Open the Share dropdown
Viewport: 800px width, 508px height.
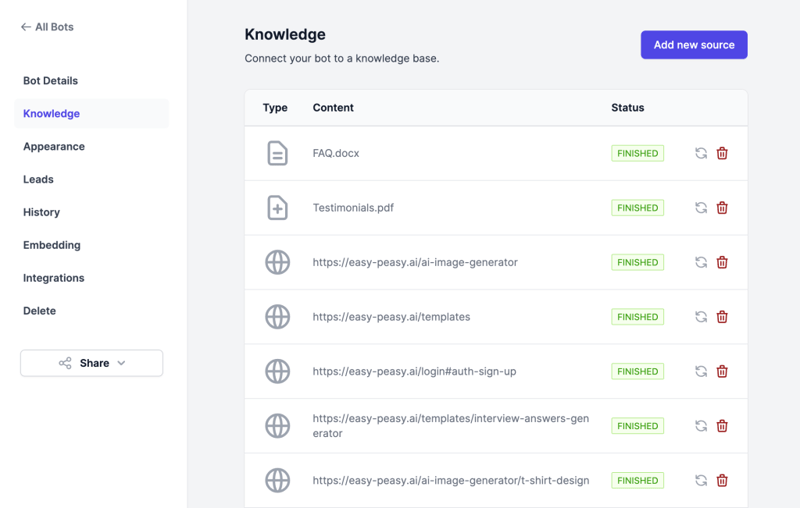[92, 363]
